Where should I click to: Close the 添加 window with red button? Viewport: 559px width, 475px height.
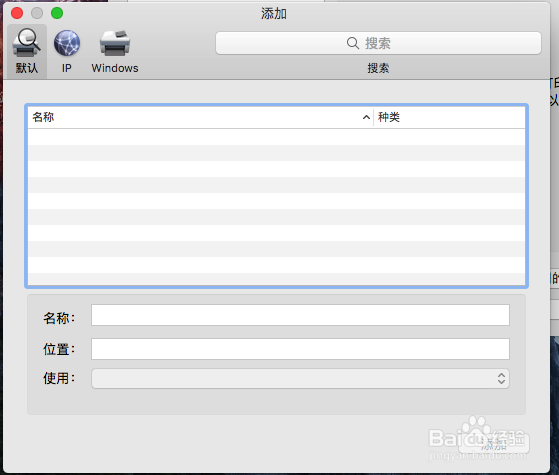click(x=17, y=13)
